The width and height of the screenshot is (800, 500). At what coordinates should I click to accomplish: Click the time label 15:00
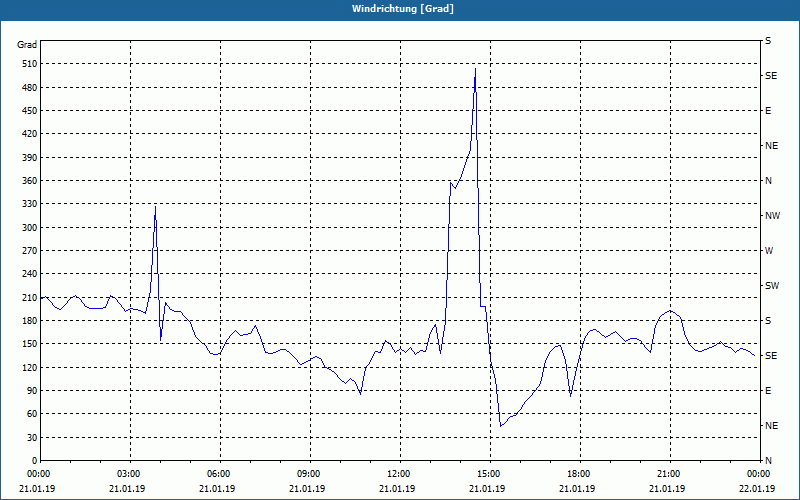[490, 473]
